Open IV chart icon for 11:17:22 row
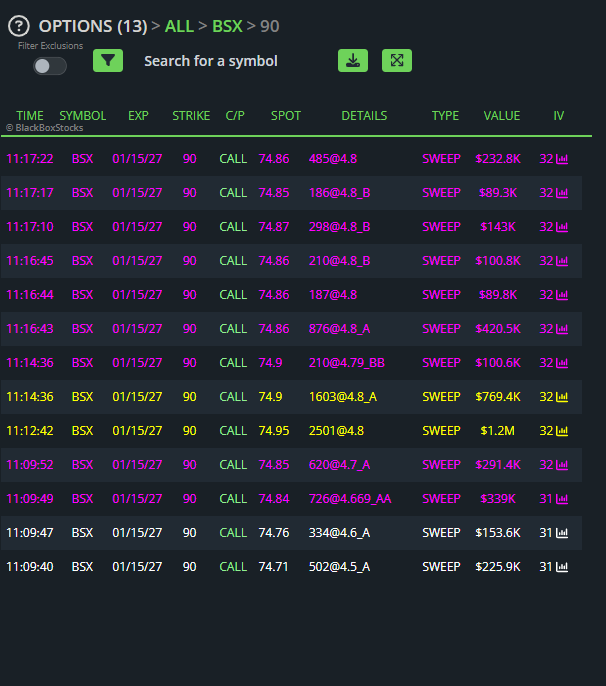This screenshot has height=686, width=606. [x=562, y=159]
